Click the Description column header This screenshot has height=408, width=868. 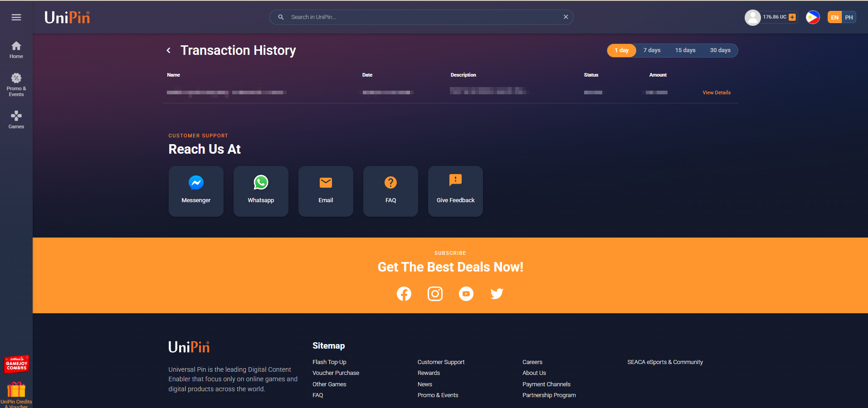463,75
